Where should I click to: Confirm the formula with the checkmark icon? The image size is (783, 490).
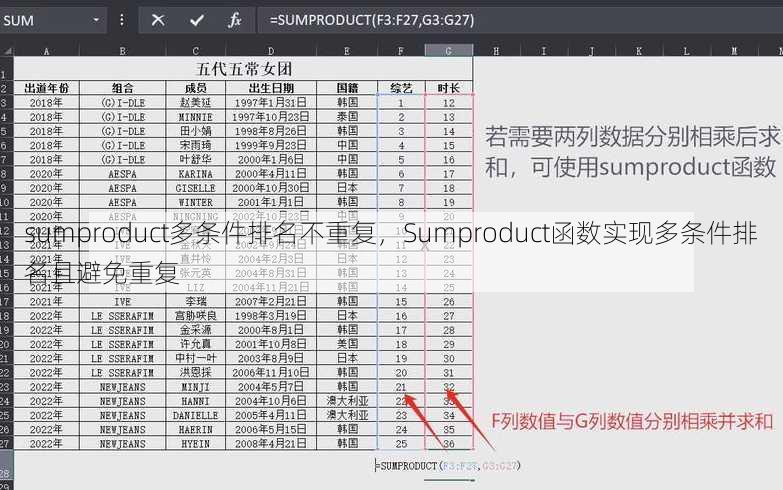click(197, 20)
